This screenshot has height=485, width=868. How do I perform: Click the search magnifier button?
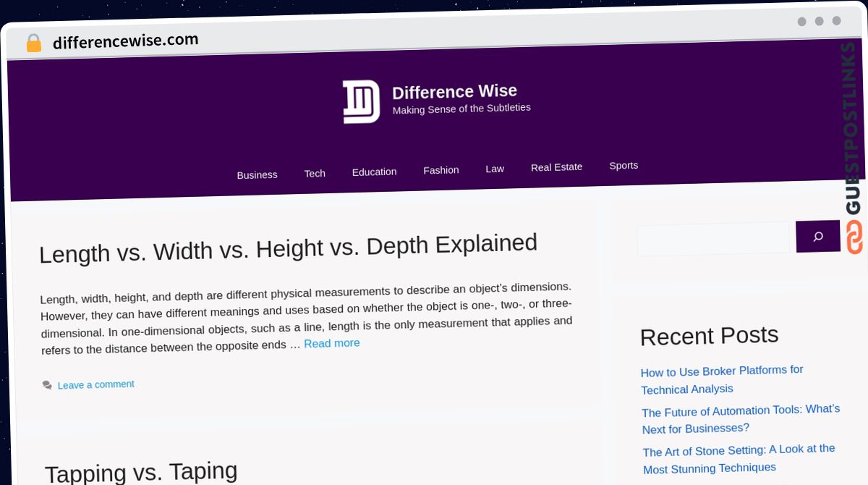(817, 237)
